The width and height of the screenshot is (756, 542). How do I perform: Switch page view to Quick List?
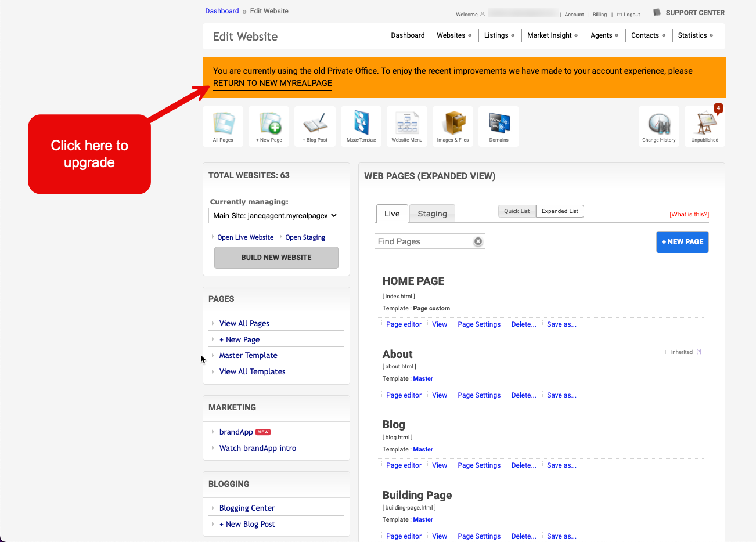516,211
